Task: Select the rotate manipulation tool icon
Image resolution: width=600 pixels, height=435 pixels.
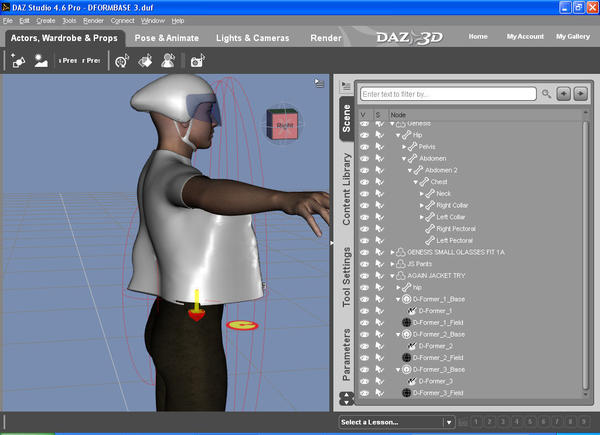Action: click(x=122, y=60)
